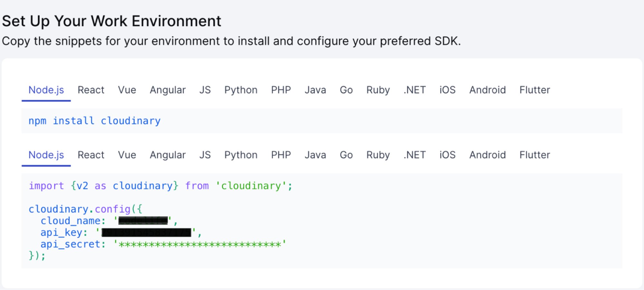This screenshot has width=644, height=290.
Task: Open Python tab in install snippet row
Action: [241, 90]
